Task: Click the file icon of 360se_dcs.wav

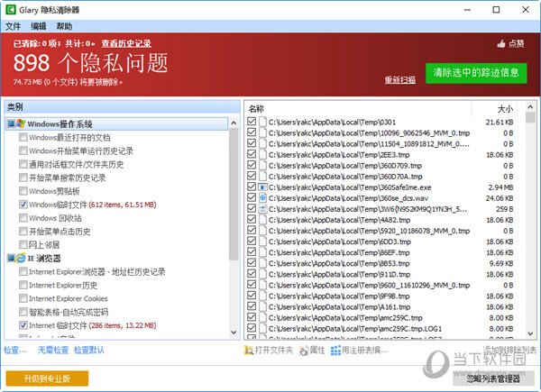Action: pos(263,198)
